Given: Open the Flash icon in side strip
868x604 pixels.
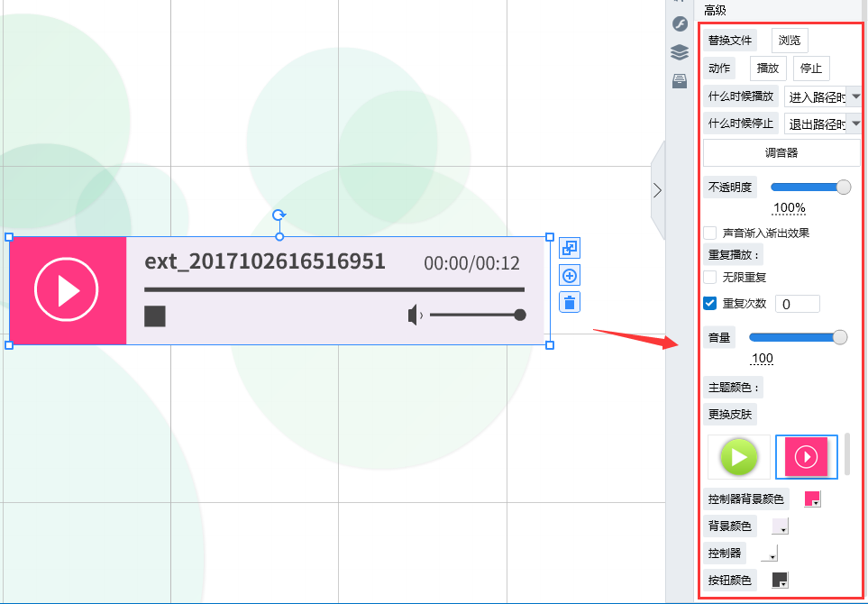Looking at the screenshot, I should 680,23.
